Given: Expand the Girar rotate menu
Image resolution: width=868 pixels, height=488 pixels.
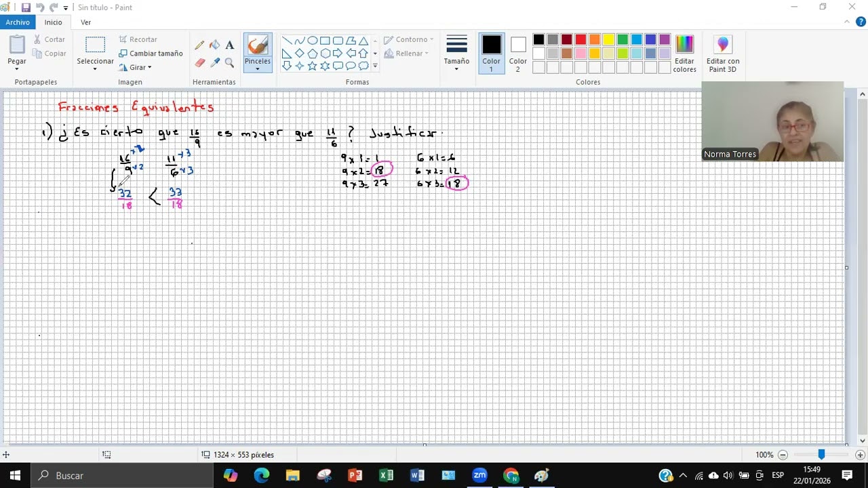Looking at the screenshot, I should click(x=135, y=68).
